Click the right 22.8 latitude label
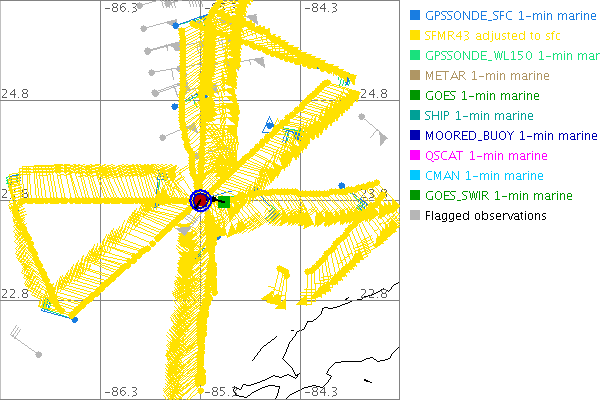 (373, 293)
